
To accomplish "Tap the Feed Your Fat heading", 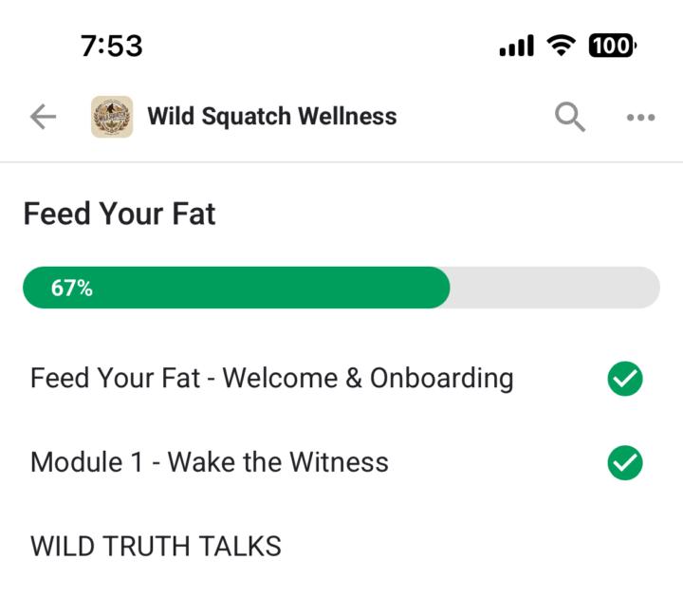I will pos(120,214).
